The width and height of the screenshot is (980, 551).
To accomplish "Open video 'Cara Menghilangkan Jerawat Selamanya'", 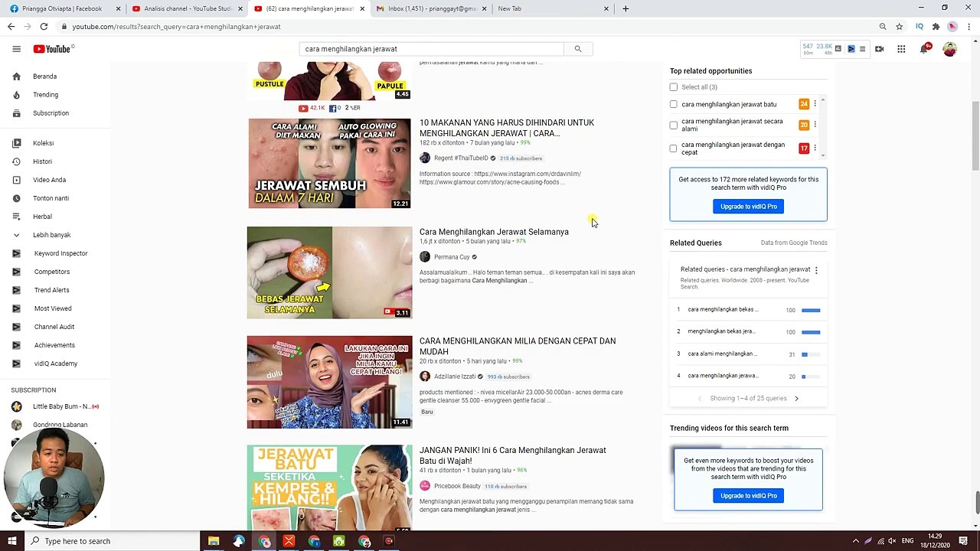I will (x=494, y=232).
